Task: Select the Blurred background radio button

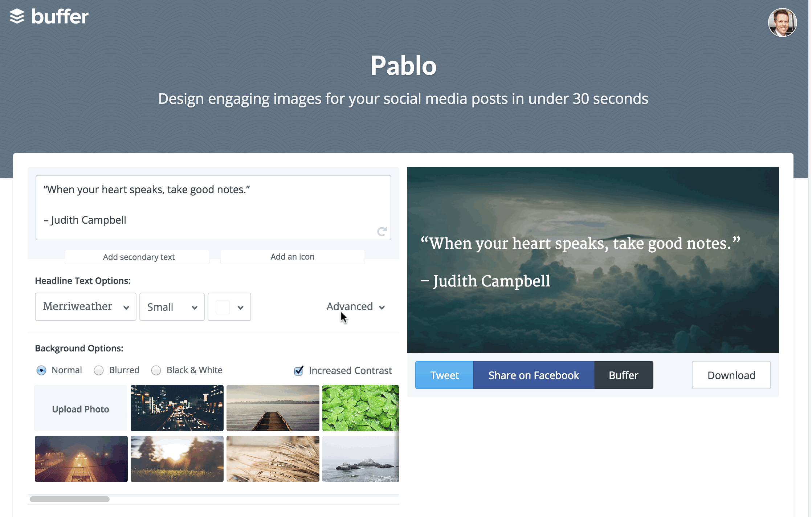Action: pos(98,370)
